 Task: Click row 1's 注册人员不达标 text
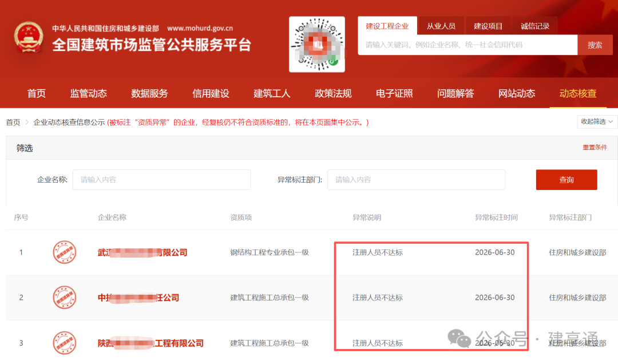(378, 252)
